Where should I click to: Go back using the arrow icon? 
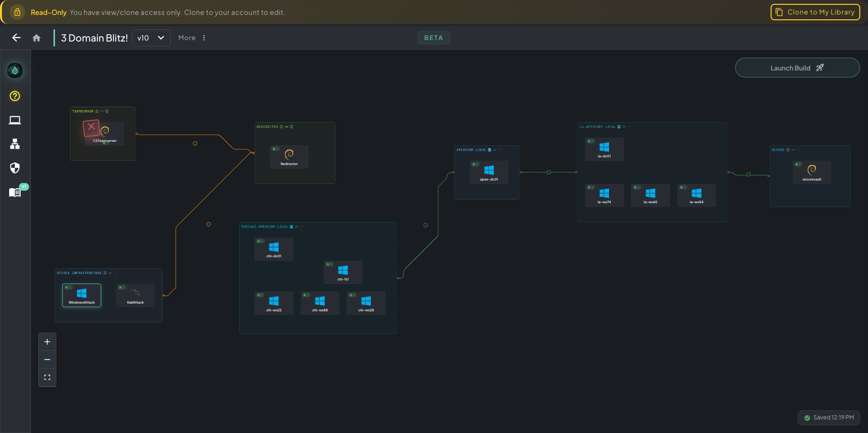pos(16,38)
